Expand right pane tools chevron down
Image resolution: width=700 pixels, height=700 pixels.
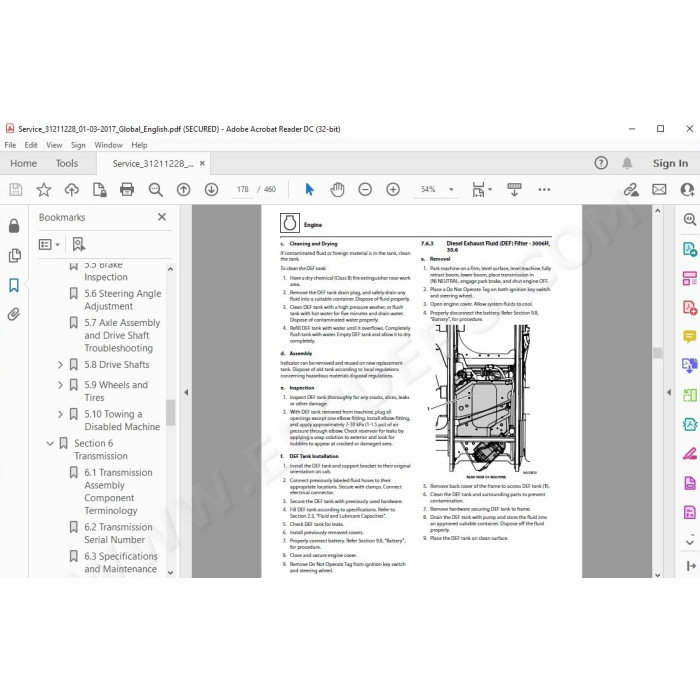point(690,542)
